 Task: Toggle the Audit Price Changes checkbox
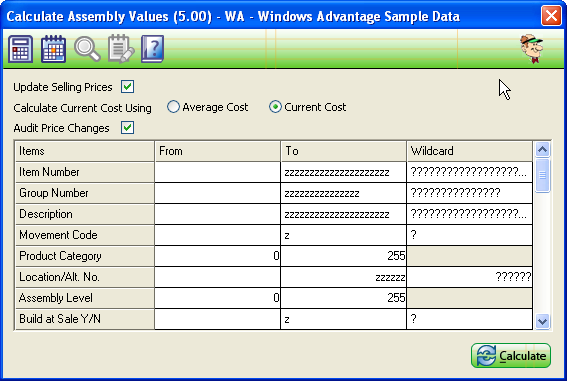[x=127, y=128]
